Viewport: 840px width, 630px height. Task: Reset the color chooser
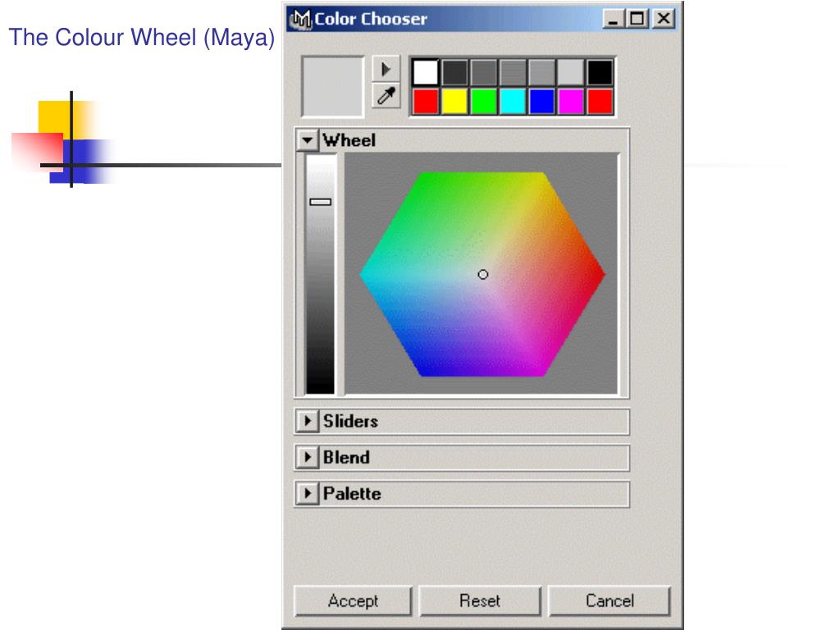click(x=480, y=600)
